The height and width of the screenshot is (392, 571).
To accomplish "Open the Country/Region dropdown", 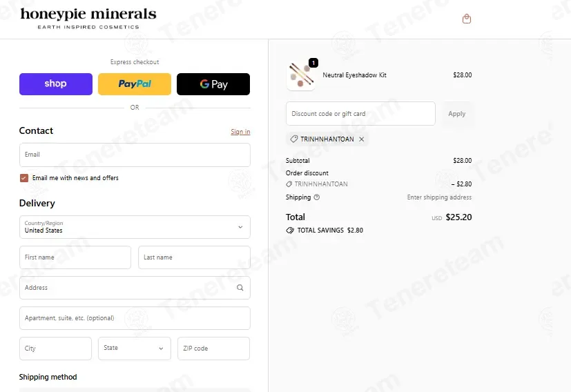I will pos(135,227).
